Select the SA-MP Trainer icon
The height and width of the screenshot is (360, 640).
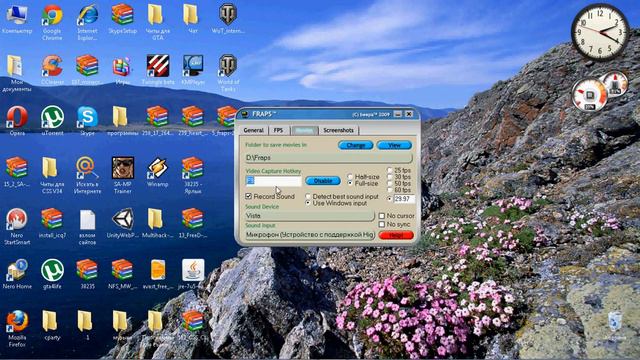tap(122, 176)
